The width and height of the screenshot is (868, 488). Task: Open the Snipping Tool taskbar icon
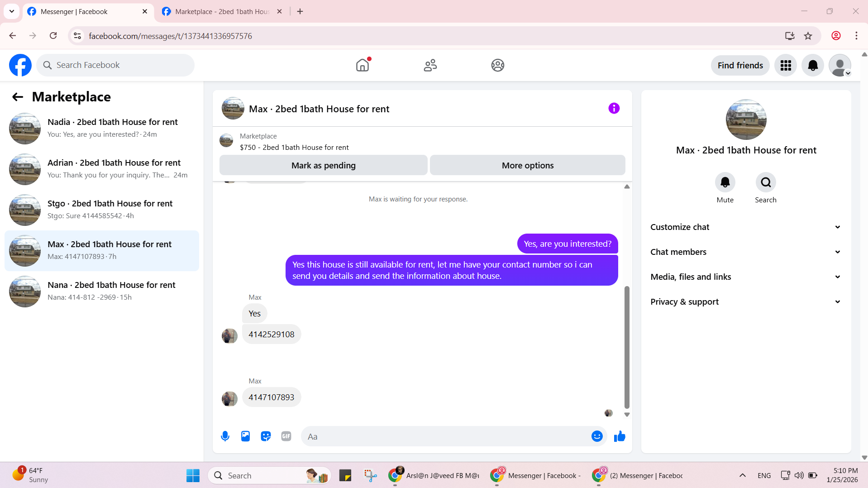tap(371, 476)
